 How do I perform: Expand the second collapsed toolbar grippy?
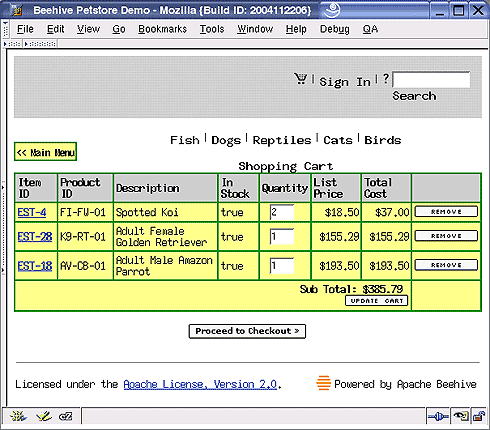click(x=40, y=44)
